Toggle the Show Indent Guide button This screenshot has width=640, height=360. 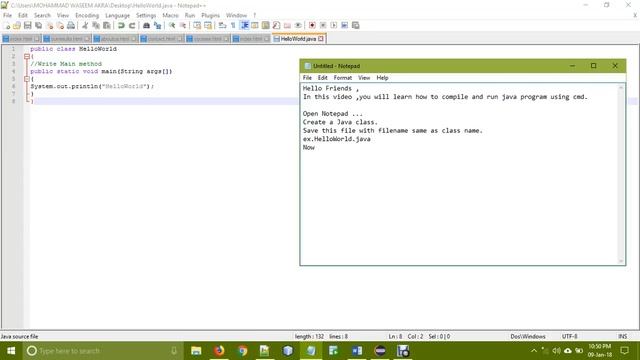pos(244,25)
